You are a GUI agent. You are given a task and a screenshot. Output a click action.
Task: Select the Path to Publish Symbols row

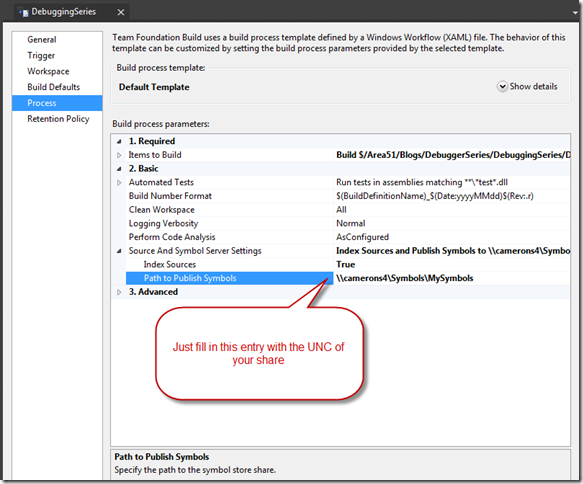click(229, 278)
